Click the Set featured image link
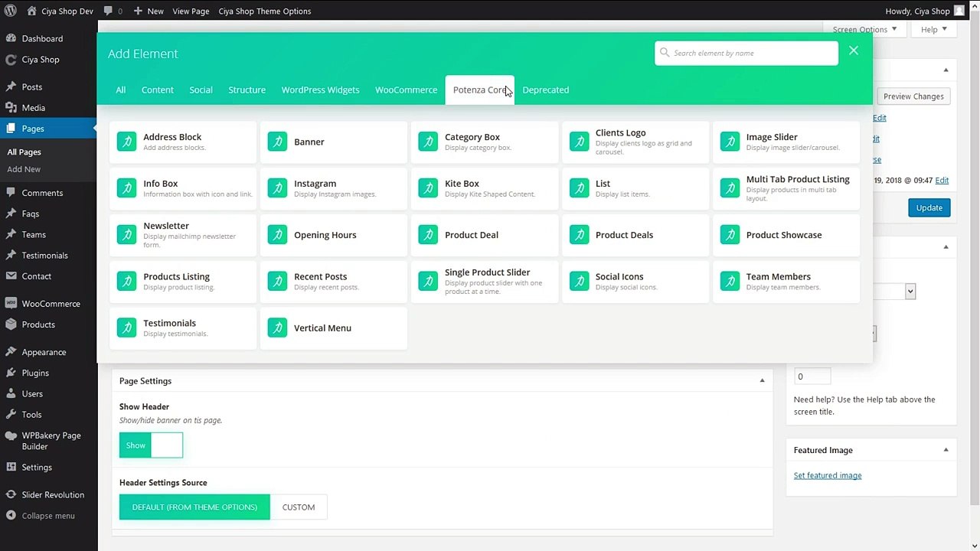Viewport: 980px width, 551px height. coord(828,475)
